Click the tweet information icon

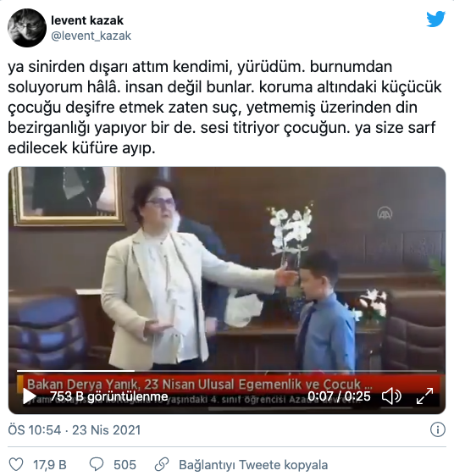[438, 429]
